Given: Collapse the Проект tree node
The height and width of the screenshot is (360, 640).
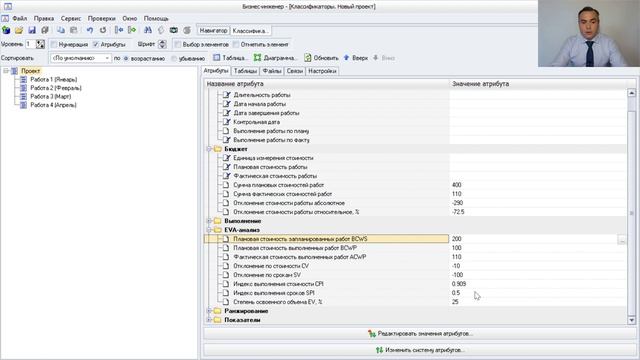Looking at the screenshot, I should coord(6,71).
